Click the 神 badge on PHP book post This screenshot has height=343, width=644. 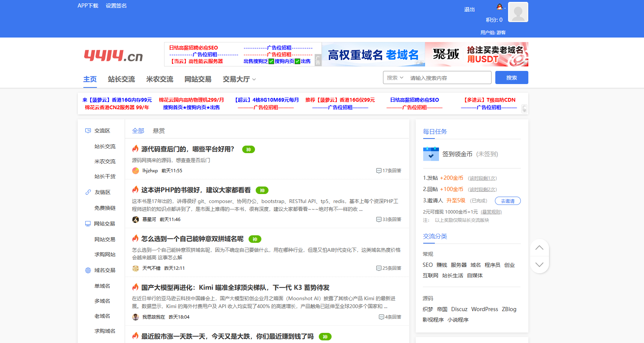(x=262, y=190)
